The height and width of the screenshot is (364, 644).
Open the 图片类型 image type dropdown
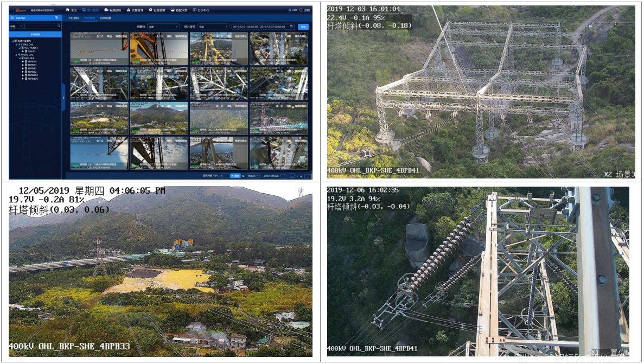point(213,27)
